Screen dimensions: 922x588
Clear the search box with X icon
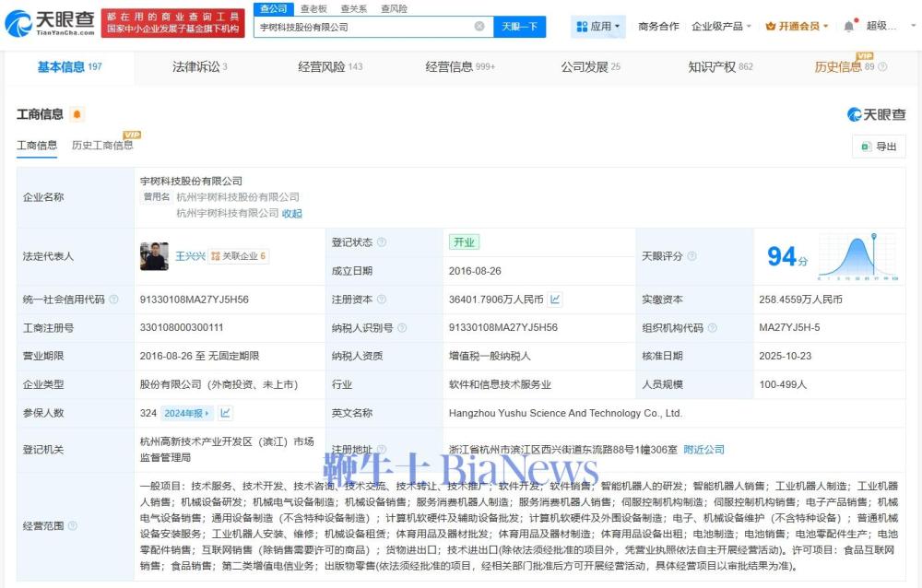pos(479,27)
